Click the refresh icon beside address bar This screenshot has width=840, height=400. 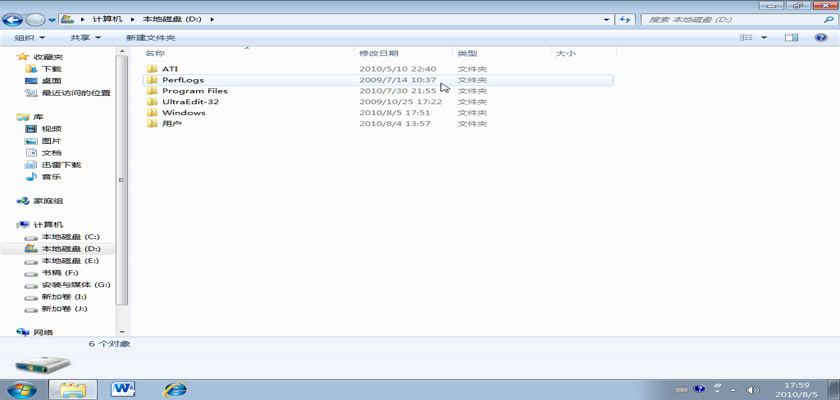click(x=625, y=19)
